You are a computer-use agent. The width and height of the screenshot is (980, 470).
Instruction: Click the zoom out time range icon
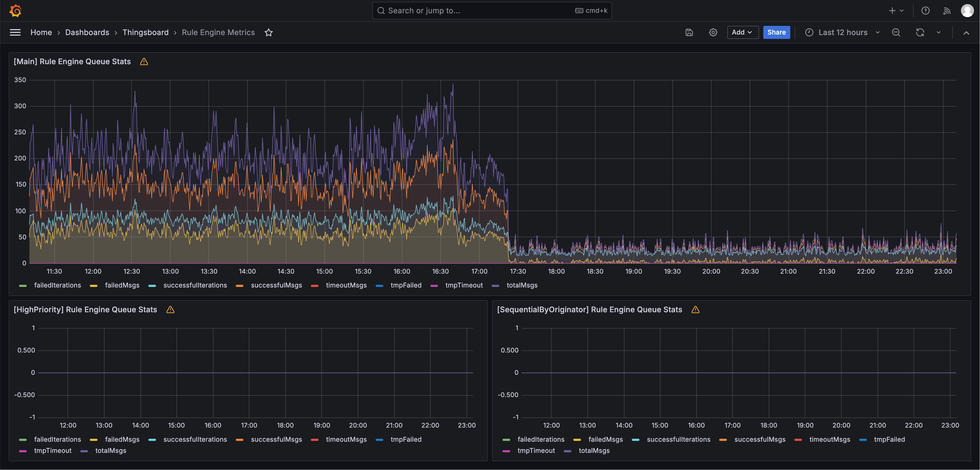click(x=896, y=32)
